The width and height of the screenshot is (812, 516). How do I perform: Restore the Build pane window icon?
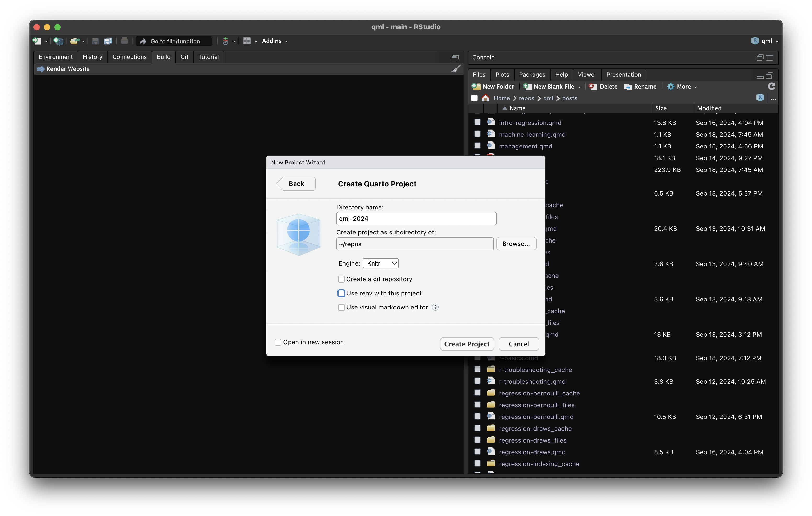(455, 58)
